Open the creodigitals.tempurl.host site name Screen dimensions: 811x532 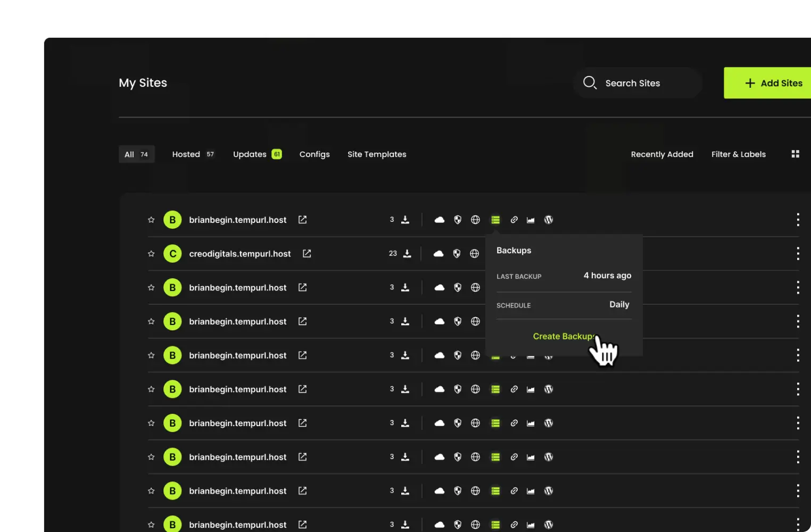240,254
